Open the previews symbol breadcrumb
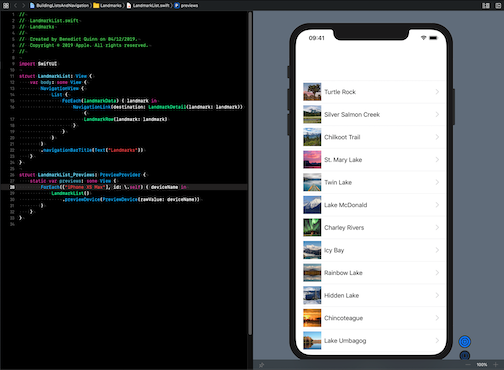This screenshot has height=370, width=504. tap(186, 5)
